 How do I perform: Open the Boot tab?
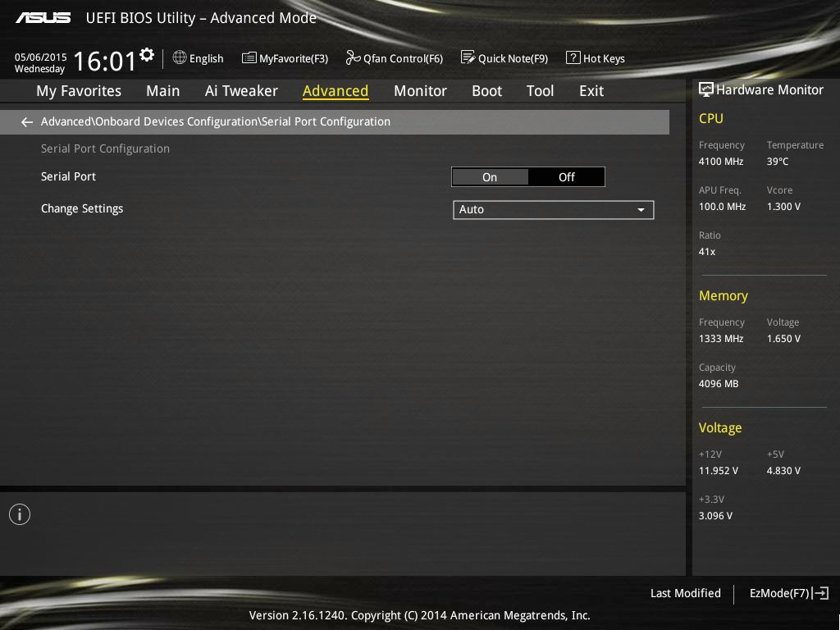[x=487, y=91]
